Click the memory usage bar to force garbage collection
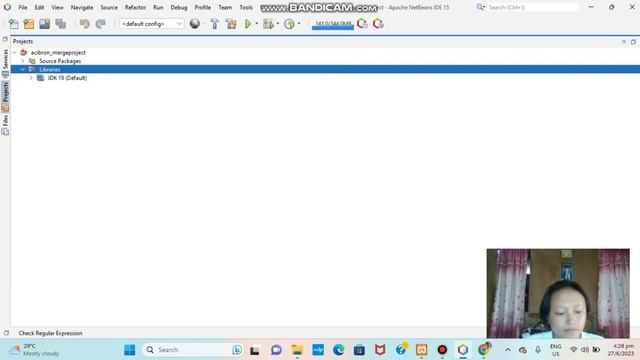Image resolution: width=640 pixels, height=360 pixels. 333,24
